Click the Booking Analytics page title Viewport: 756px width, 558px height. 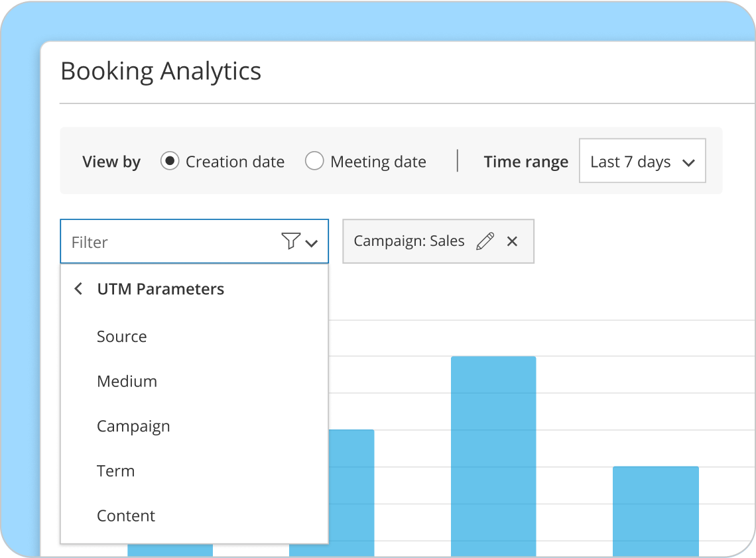pos(161,71)
